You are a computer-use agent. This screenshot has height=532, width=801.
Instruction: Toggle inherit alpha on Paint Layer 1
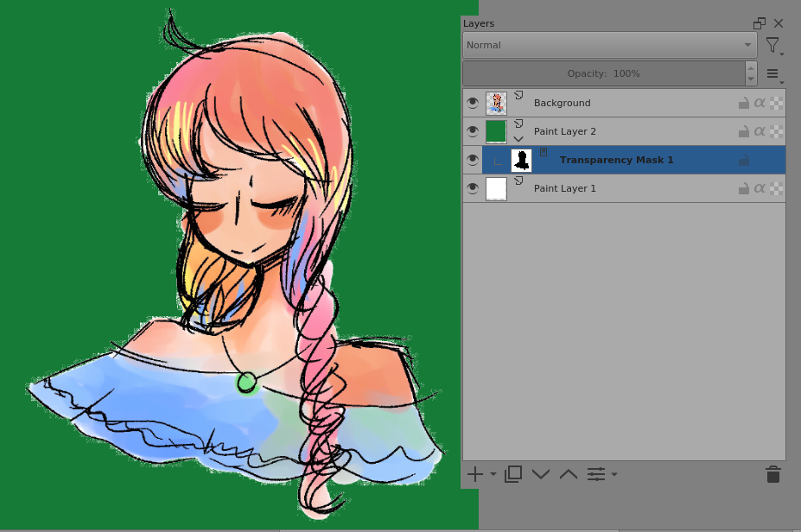point(760,189)
